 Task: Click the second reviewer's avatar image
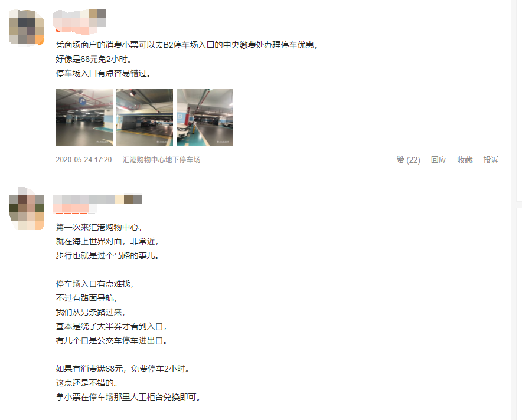click(27, 208)
